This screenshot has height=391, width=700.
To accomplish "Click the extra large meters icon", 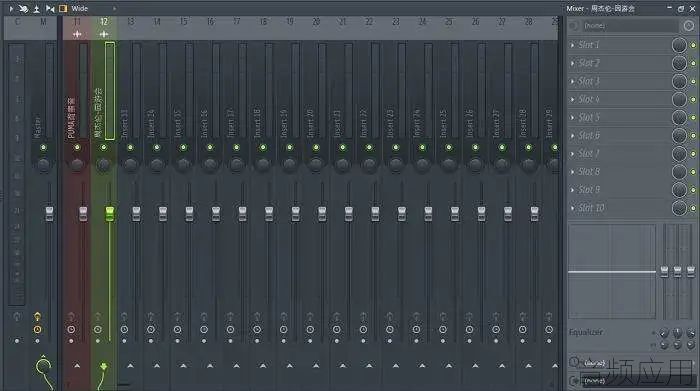I will [x=37, y=8].
